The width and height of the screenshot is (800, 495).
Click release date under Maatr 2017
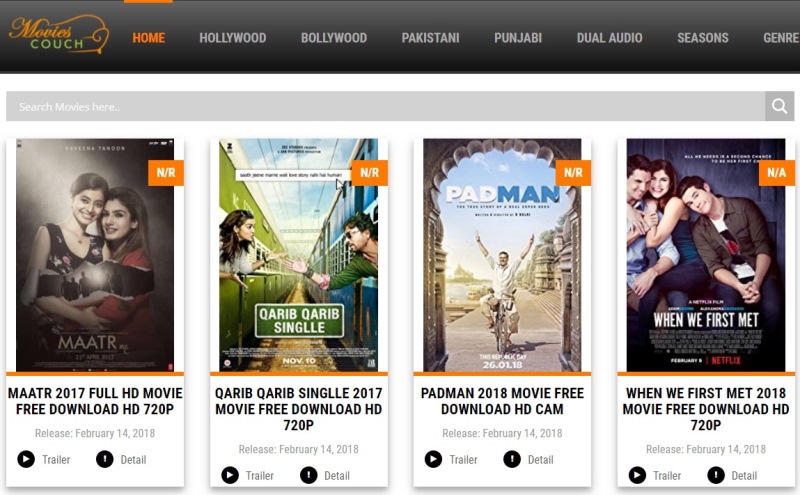pyautogui.click(x=95, y=433)
